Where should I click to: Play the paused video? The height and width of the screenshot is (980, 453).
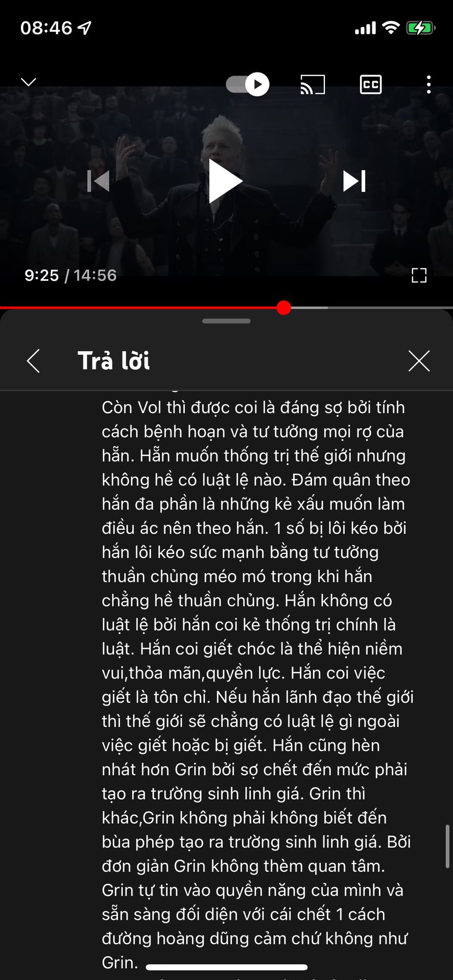[x=225, y=181]
